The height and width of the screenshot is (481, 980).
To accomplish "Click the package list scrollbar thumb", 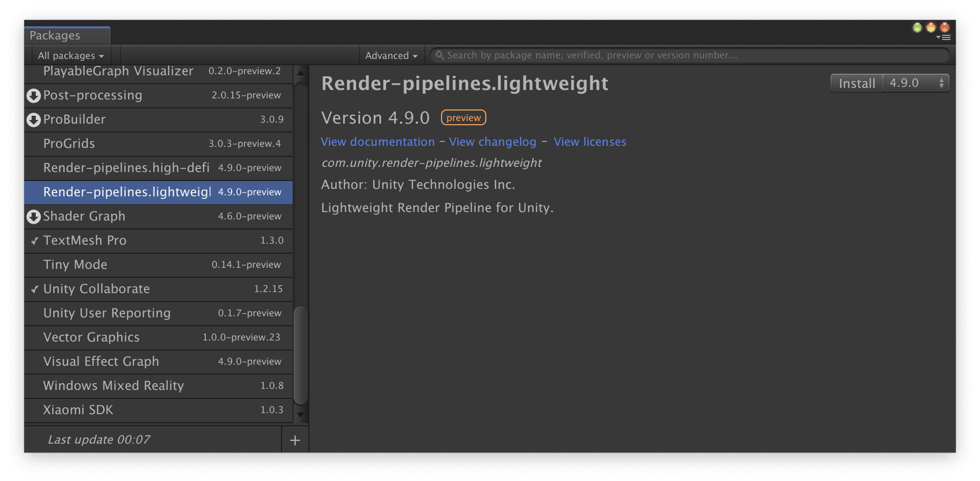I will pos(301,355).
